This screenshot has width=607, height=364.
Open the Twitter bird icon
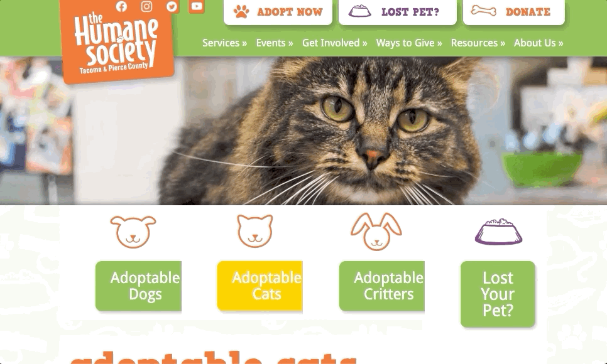[172, 6]
